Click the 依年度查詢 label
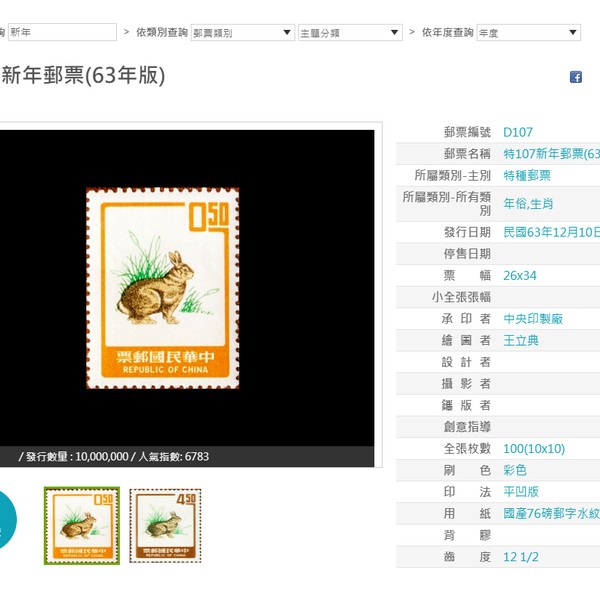The image size is (600, 600). point(448,33)
